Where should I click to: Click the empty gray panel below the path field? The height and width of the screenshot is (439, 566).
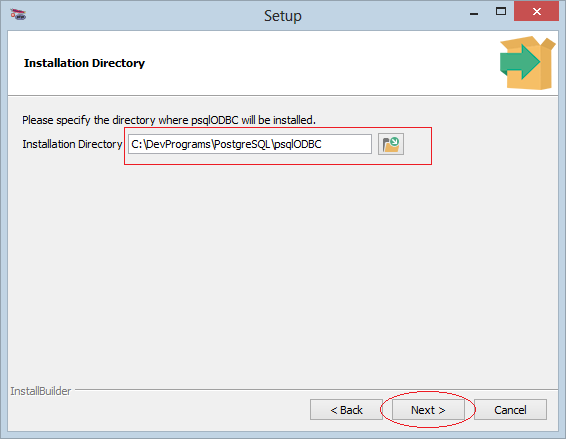283,274
